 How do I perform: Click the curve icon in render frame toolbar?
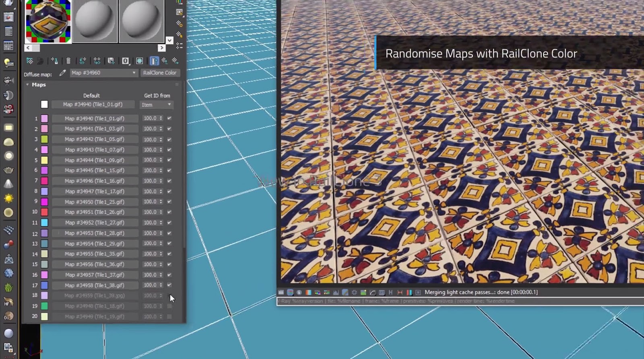(372, 292)
